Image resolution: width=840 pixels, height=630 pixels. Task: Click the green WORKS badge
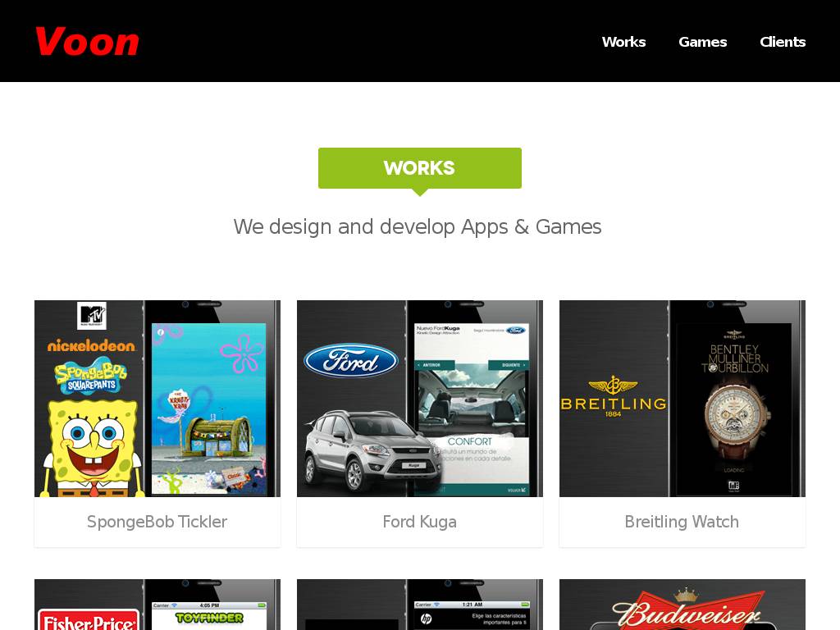pos(419,168)
